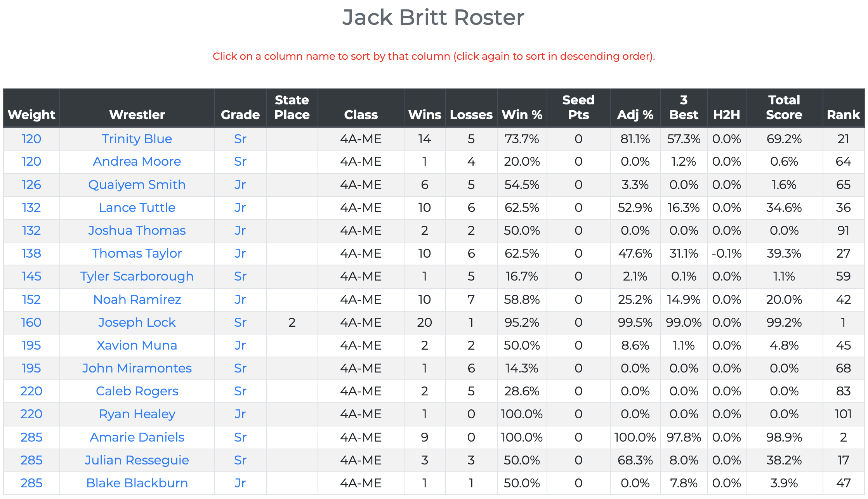This screenshot has height=499, width=868.
Task: Click weight 138 link in Thomas Taylor row
Action: point(31,253)
